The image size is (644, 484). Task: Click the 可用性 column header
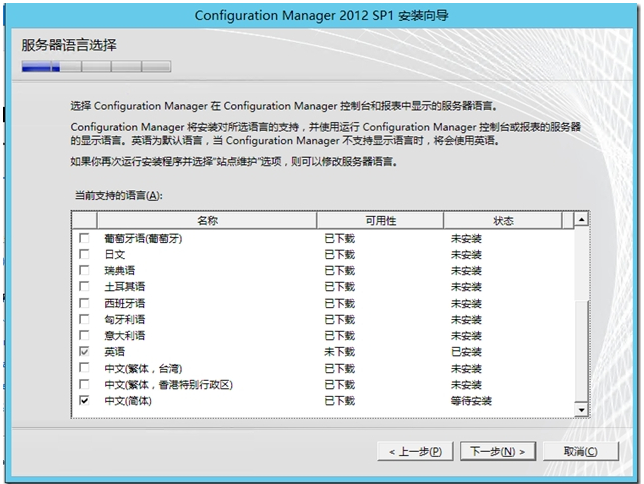380,220
